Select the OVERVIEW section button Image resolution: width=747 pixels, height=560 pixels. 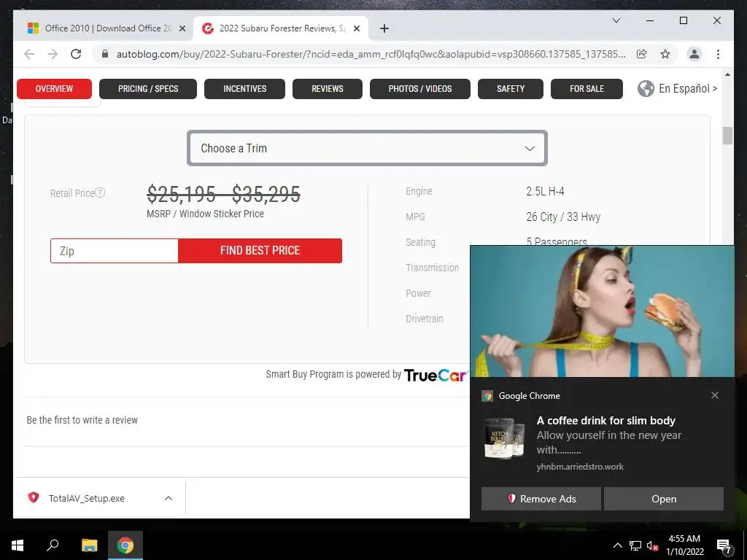tap(54, 89)
